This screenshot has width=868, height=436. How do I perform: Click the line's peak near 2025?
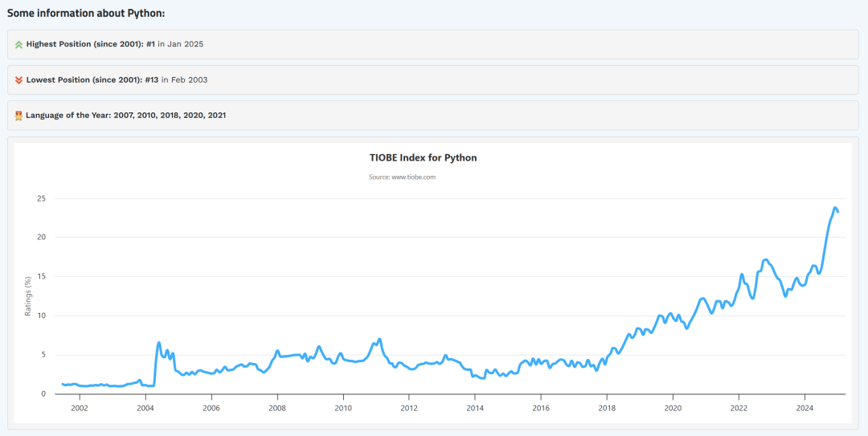[x=835, y=208]
